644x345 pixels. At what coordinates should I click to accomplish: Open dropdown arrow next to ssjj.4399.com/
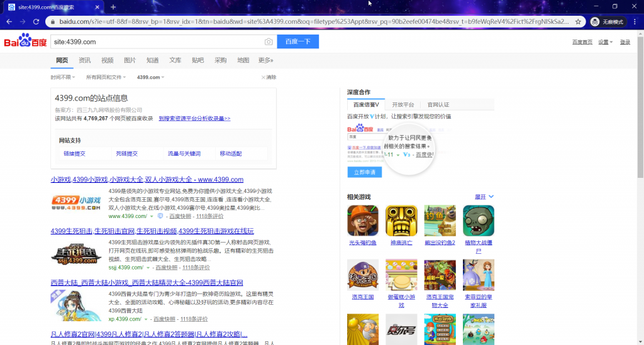click(x=148, y=268)
